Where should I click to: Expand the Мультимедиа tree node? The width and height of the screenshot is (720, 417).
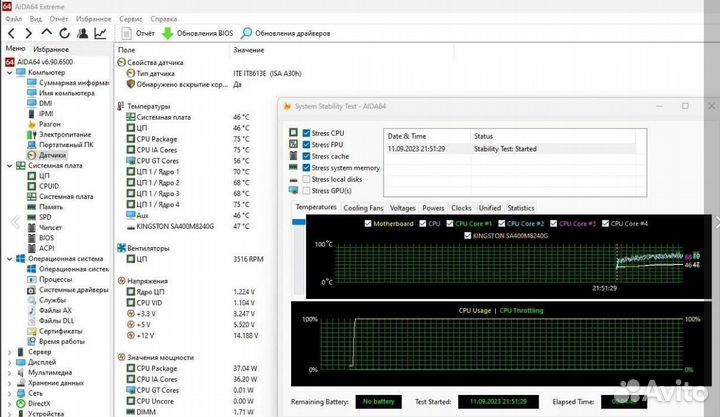coord(9,372)
